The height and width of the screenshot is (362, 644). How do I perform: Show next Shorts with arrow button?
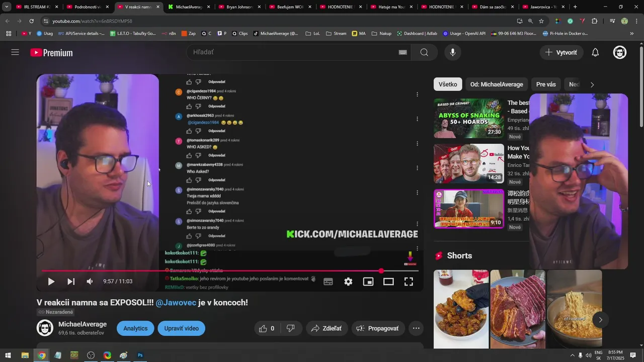coord(600,320)
